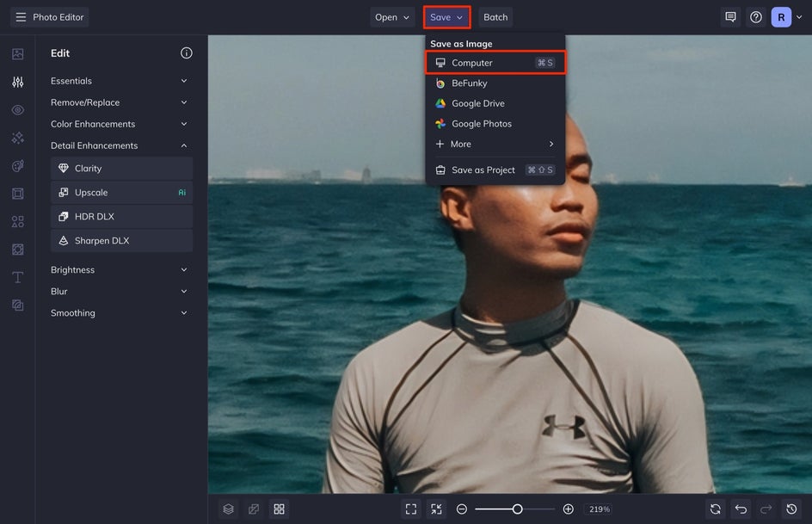Click the fullscreen fit-to-screen icon

click(x=411, y=509)
